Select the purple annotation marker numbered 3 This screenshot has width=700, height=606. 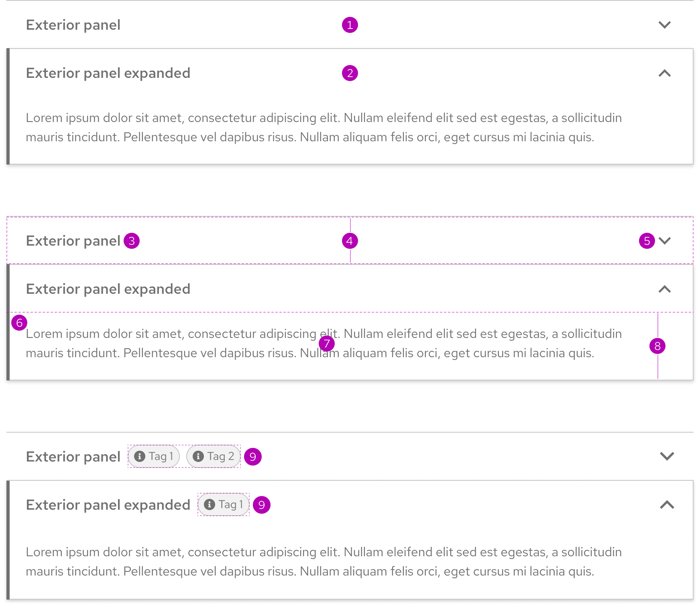(132, 241)
